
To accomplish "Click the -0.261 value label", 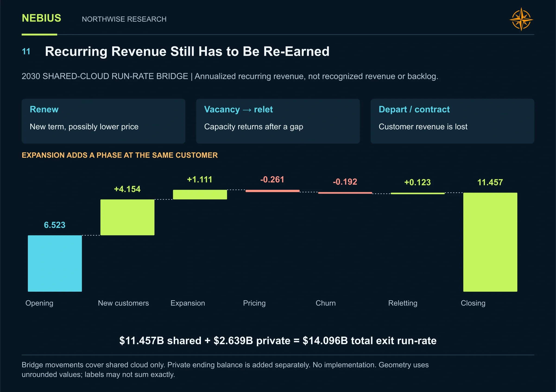I will 272,179.
